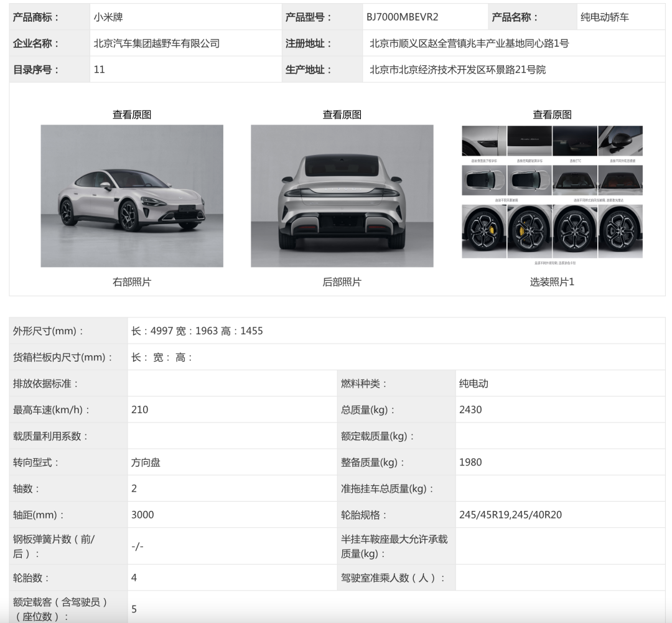Click the caption '右部照片'

tap(131, 282)
